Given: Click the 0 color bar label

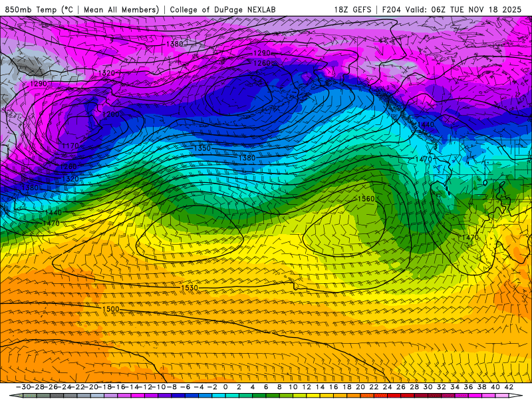Looking at the screenshot, I should point(225,387).
